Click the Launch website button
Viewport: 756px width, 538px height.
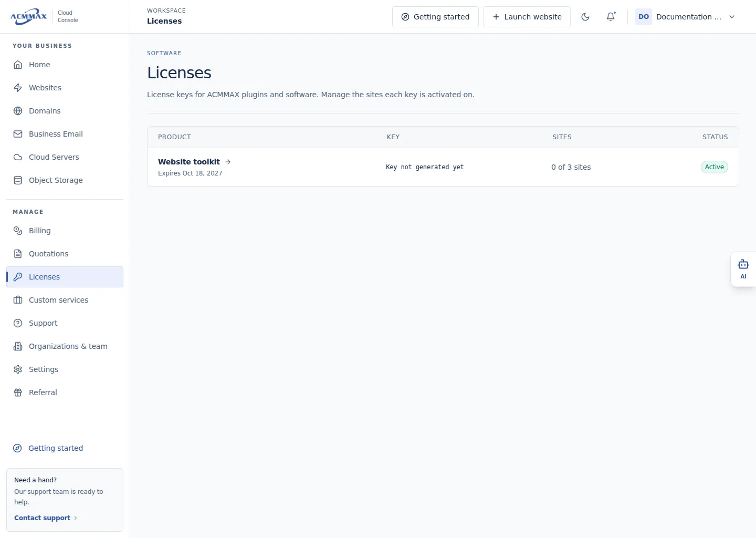(527, 17)
